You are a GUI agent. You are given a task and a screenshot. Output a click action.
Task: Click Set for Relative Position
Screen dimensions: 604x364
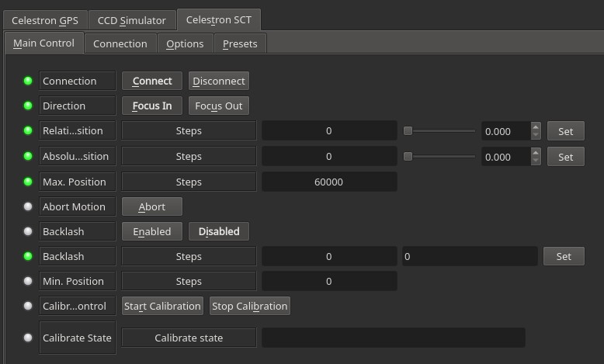coord(566,131)
